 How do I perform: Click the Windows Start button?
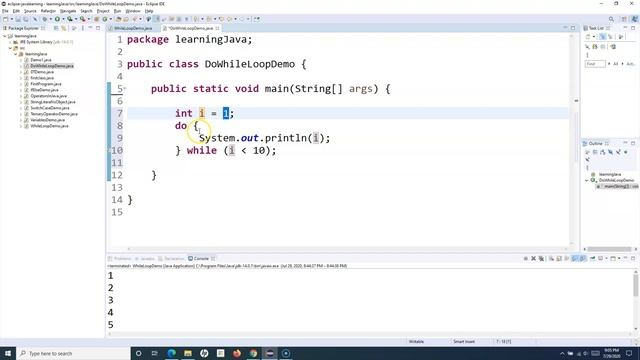pos(8,353)
